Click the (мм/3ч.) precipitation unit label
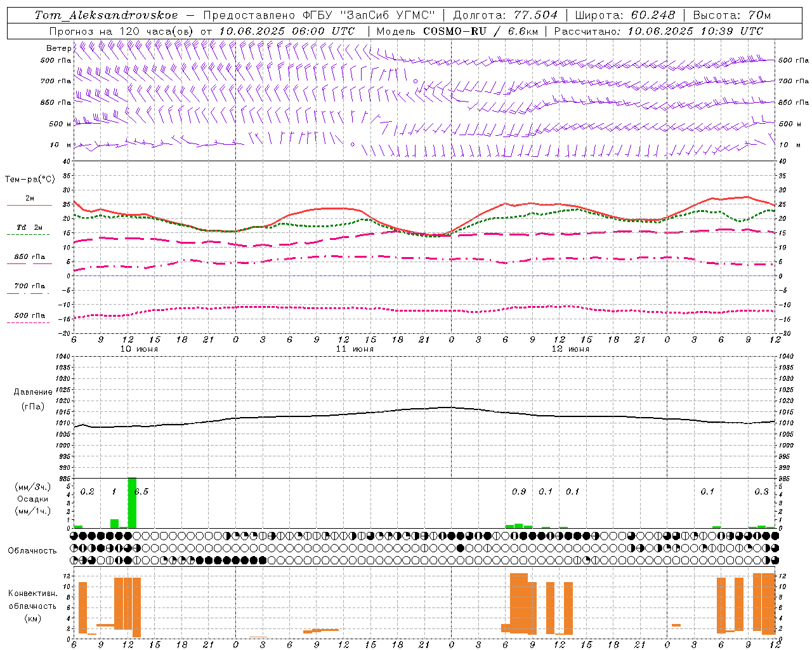This screenshot has width=812, height=650. click(x=33, y=487)
